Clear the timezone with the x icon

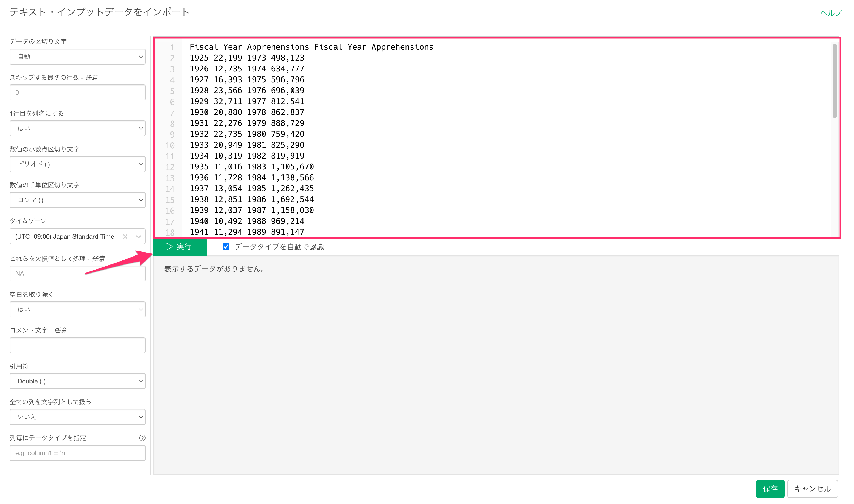pos(125,236)
